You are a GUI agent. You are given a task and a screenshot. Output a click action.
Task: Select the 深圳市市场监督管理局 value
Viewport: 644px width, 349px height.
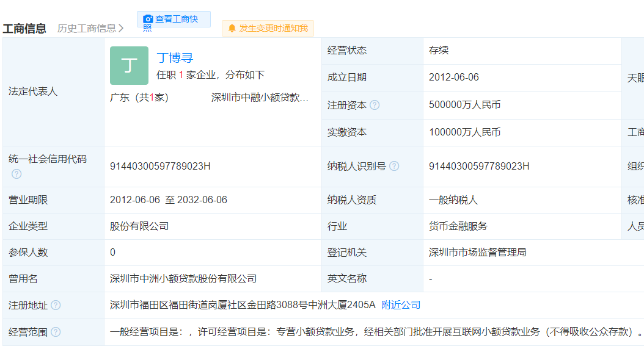click(478, 253)
